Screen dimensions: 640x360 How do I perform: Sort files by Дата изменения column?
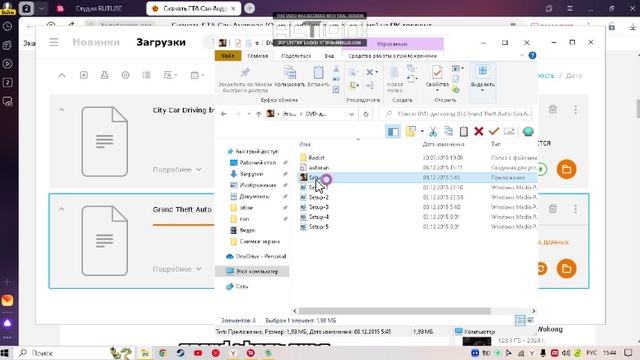443,144
